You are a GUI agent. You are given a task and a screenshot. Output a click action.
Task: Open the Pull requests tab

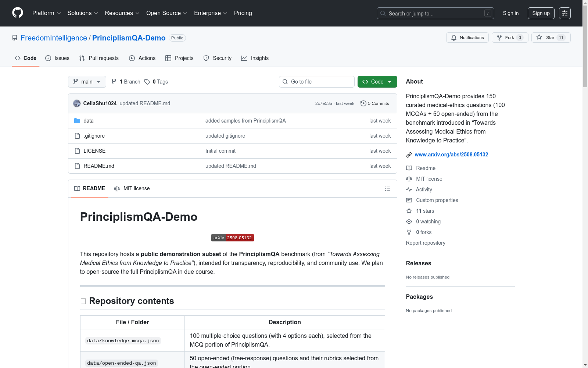(x=99, y=58)
